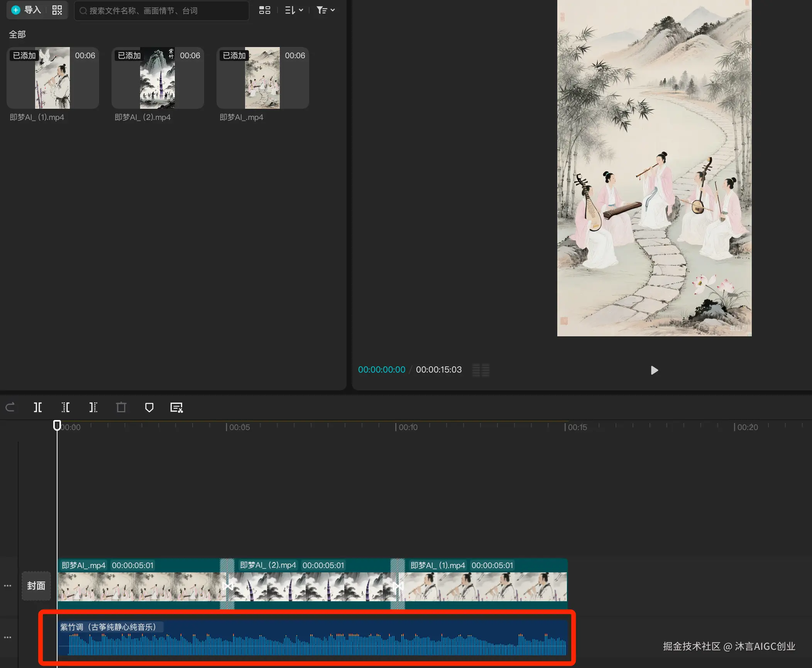The width and height of the screenshot is (812, 668).
Task: Select the 即梦AI_ (2).mp4 media thumbnail
Action: coord(157,78)
